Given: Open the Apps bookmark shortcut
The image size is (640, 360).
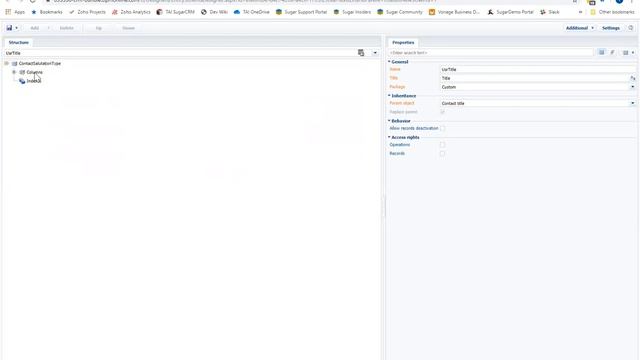Looking at the screenshot, I should click(15, 12).
